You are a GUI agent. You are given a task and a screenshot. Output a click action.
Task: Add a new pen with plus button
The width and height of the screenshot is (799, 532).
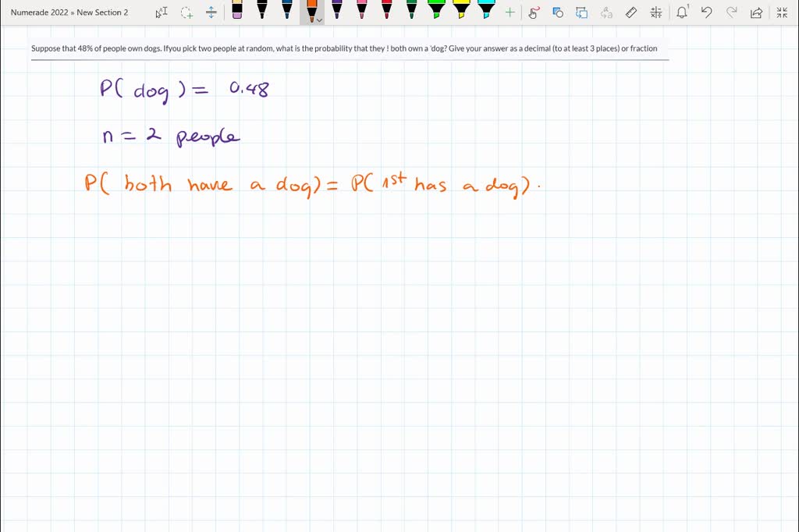pyautogui.click(x=510, y=12)
